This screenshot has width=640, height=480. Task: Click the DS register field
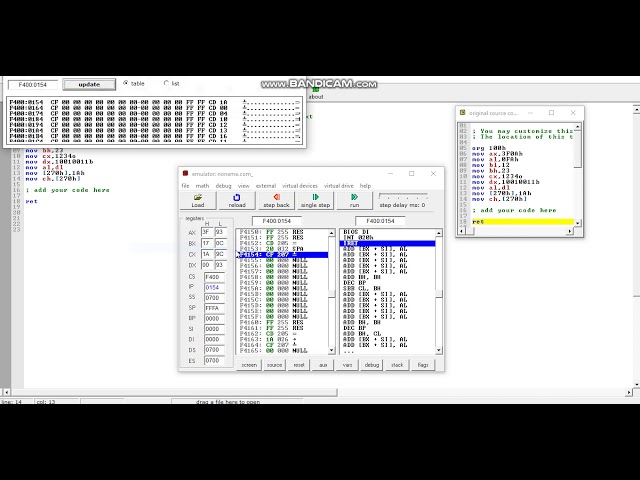(x=214, y=350)
